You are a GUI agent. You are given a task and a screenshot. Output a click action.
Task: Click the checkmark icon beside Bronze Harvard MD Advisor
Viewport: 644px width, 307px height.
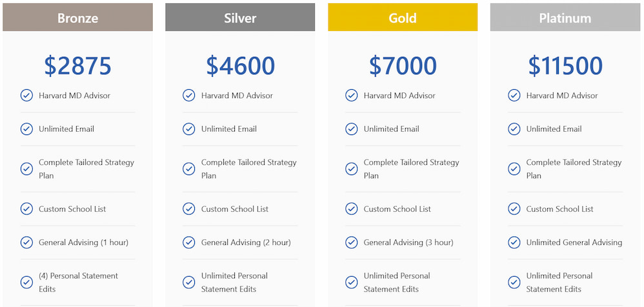[26, 96]
